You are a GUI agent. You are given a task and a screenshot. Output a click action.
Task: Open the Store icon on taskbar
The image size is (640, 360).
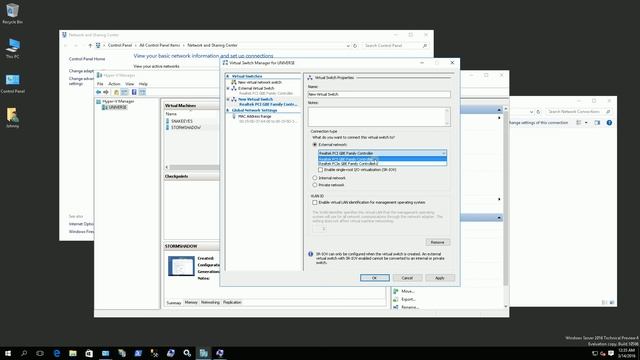point(89,353)
